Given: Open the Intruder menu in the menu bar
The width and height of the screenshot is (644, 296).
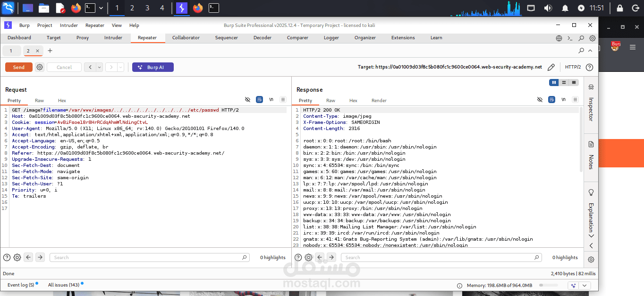Looking at the screenshot, I should coord(69,26).
